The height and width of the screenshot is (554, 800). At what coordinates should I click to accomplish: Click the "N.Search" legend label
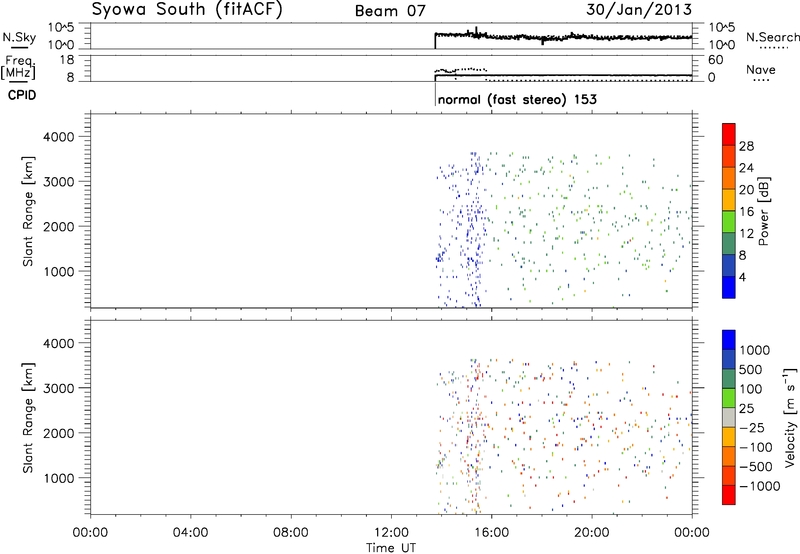tap(773, 37)
